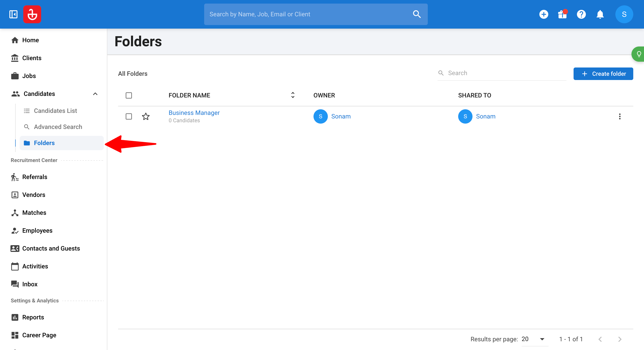Click the FOLDER NAME column header
Image resolution: width=644 pixels, height=350 pixels.
coord(189,95)
